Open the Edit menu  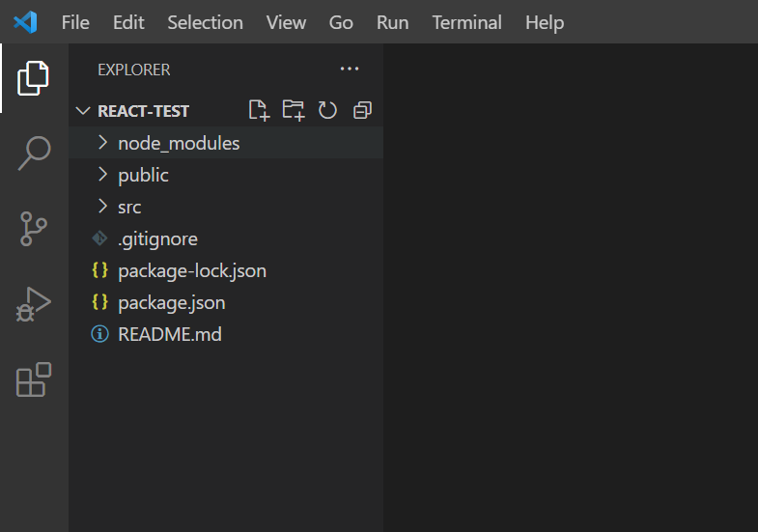pyautogui.click(x=128, y=22)
